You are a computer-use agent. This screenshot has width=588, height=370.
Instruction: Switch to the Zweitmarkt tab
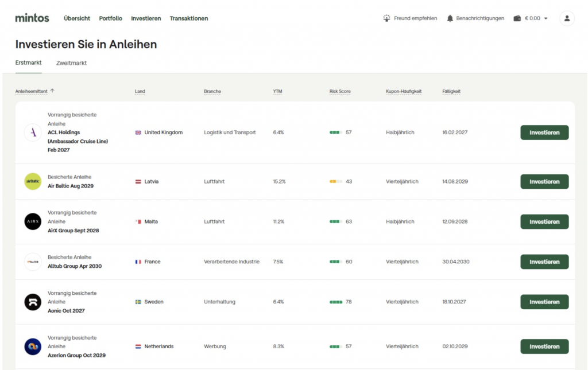pos(71,63)
